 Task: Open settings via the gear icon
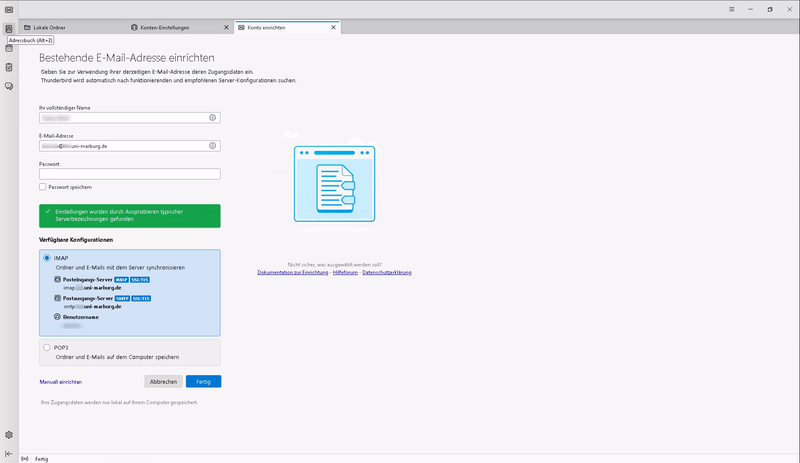pos(9,435)
